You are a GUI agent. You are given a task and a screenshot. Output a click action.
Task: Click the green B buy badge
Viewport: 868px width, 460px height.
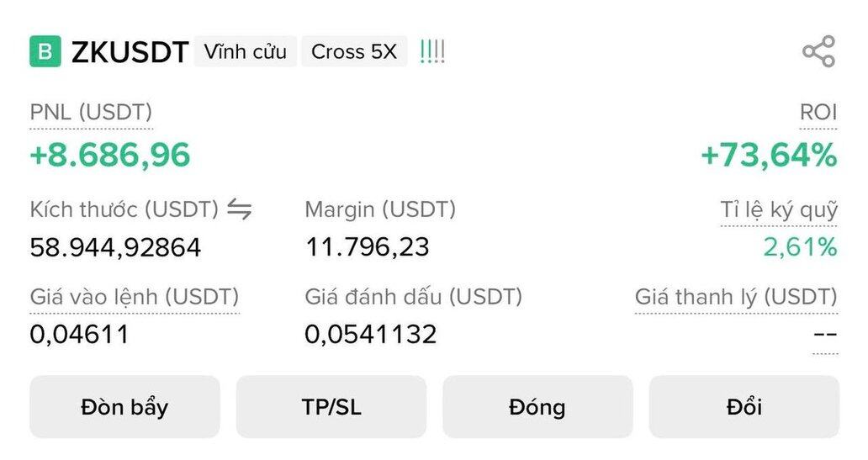point(45,52)
